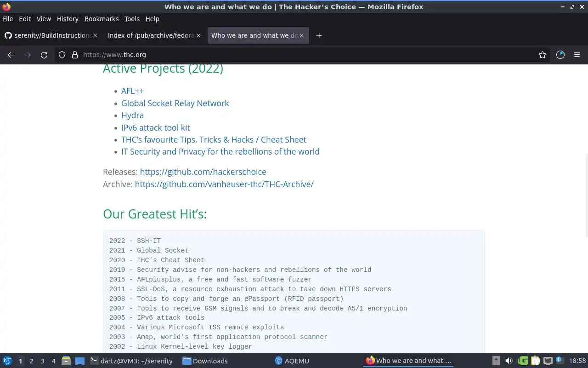Open the Firefox hamburger application menu
The image size is (588, 368).
coord(577,55)
